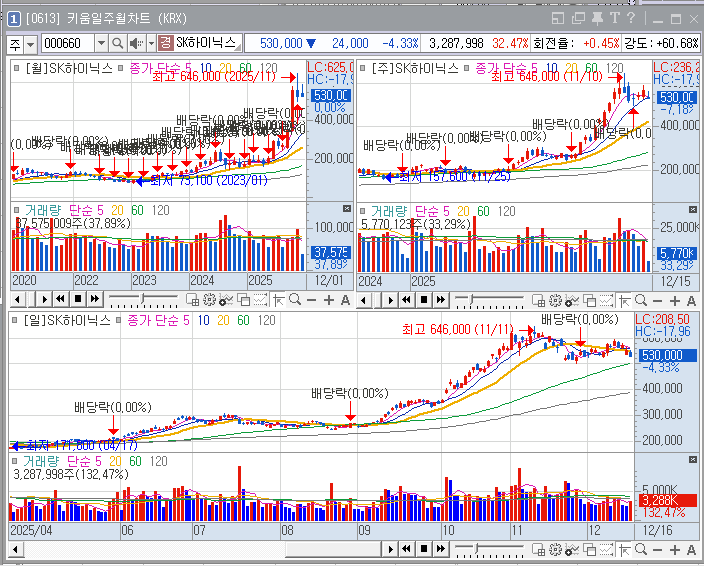
Task: Step monthly chart right with arrow button
Action: click(x=44, y=299)
